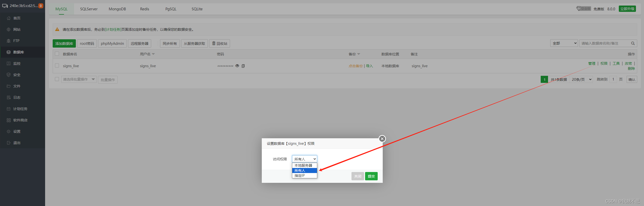Switch to the MySQL tab
Viewport: 644px width, 206px height.
61,9
